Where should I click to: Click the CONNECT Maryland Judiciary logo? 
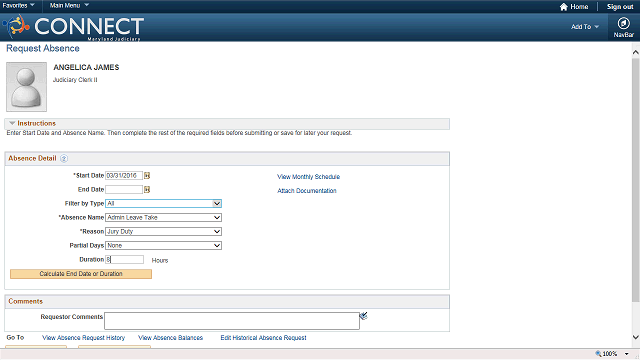pos(73,27)
